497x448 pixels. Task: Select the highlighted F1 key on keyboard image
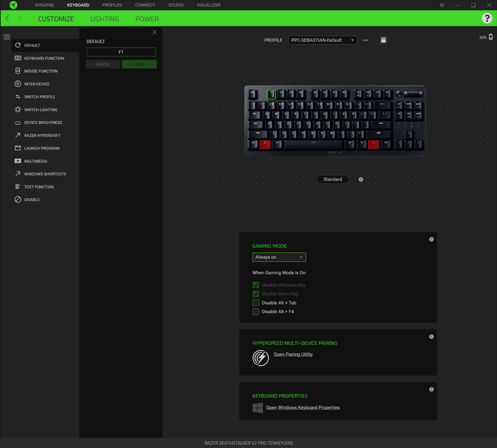pos(271,94)
